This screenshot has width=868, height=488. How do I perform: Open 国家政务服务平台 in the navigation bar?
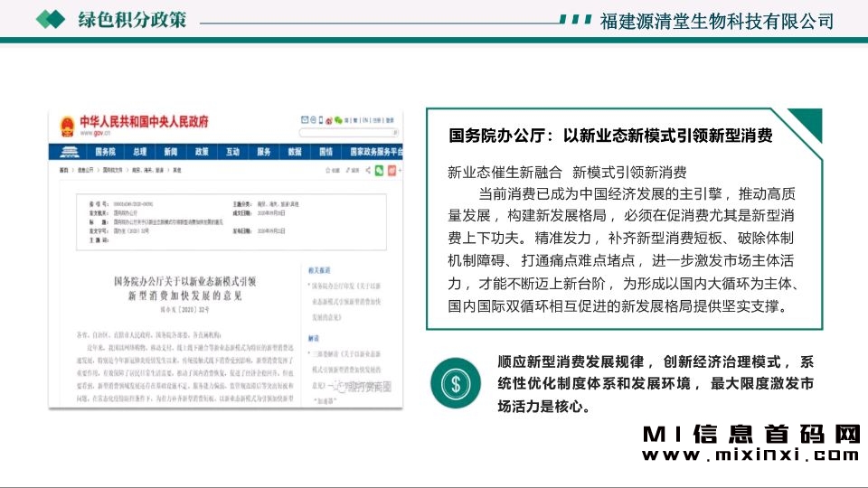coord(374,152)
